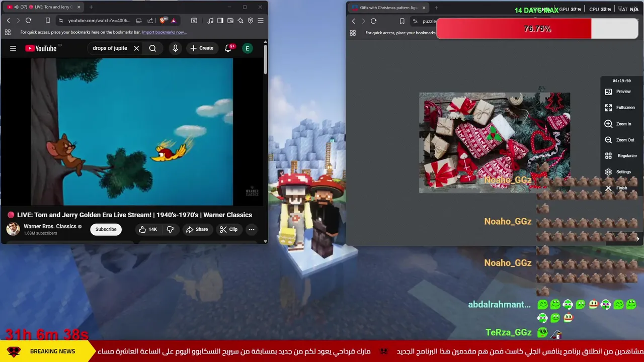
Task: Go back in the YouTube browser window
Action: click(8, 21)
